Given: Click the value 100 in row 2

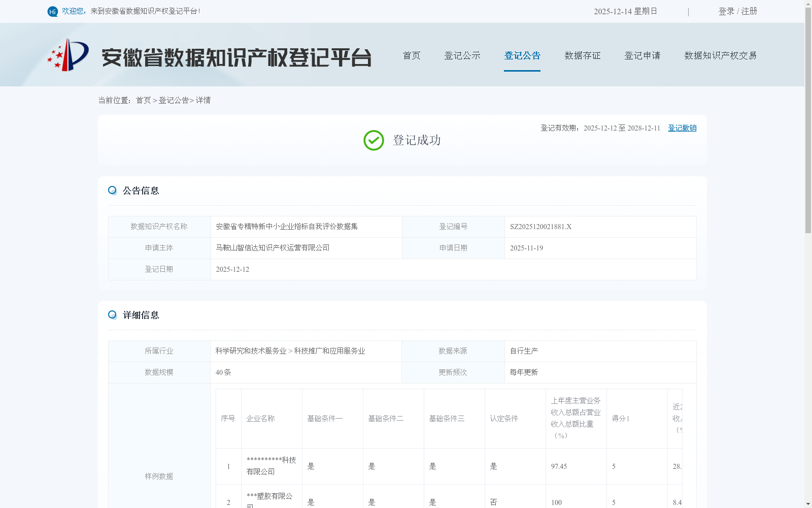Looking at the screenshot, I should click(556, 502).
